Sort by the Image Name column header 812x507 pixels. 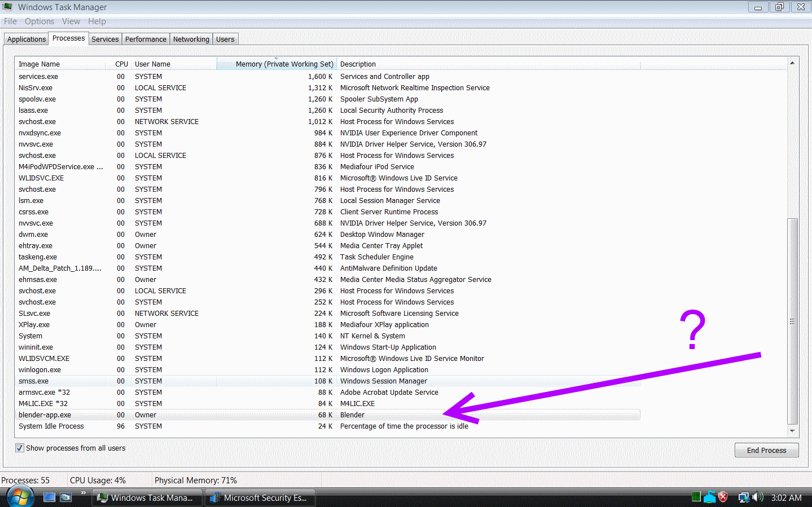pyautogui.click(x=61, y=64)
